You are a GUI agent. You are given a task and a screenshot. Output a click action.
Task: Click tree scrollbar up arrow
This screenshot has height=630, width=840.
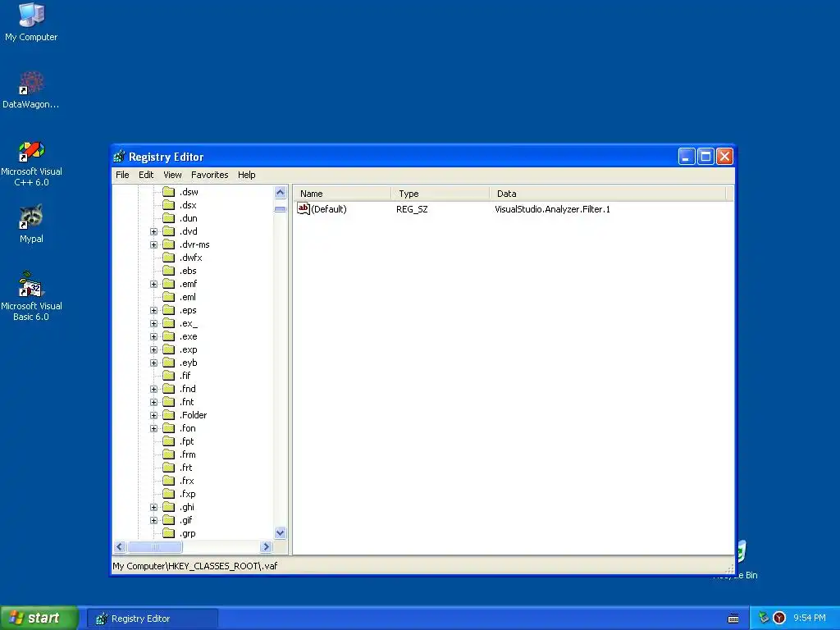click(x=281, y=192)
